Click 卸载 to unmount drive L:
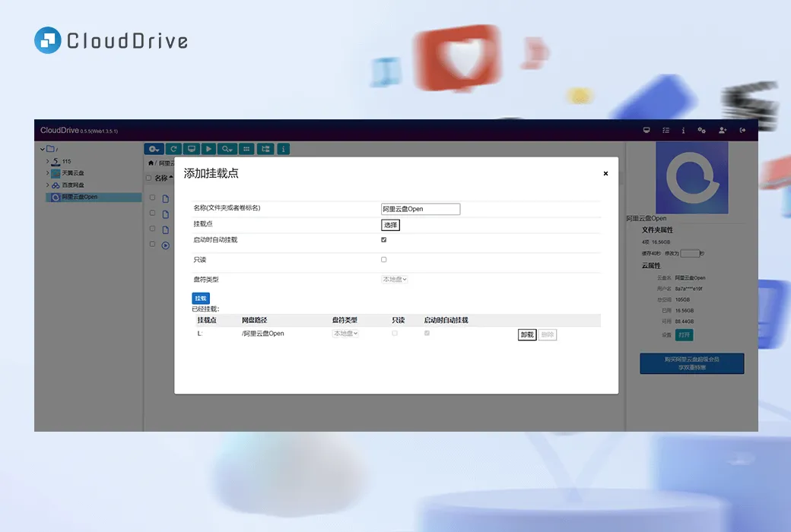 (x=526, y=334)
